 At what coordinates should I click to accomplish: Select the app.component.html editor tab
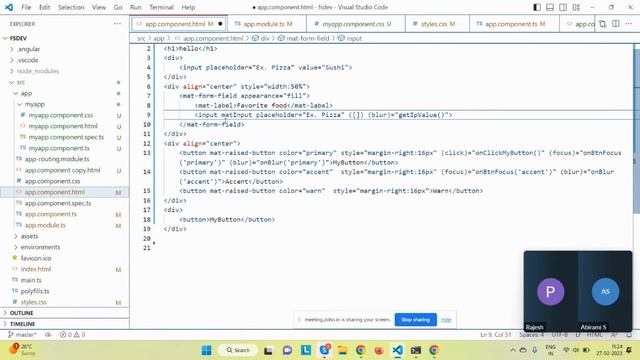pos(179,24)
